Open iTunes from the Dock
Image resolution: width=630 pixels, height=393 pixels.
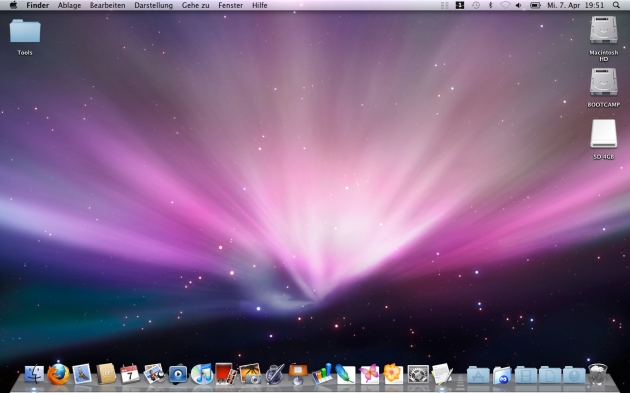coord(202,374)
